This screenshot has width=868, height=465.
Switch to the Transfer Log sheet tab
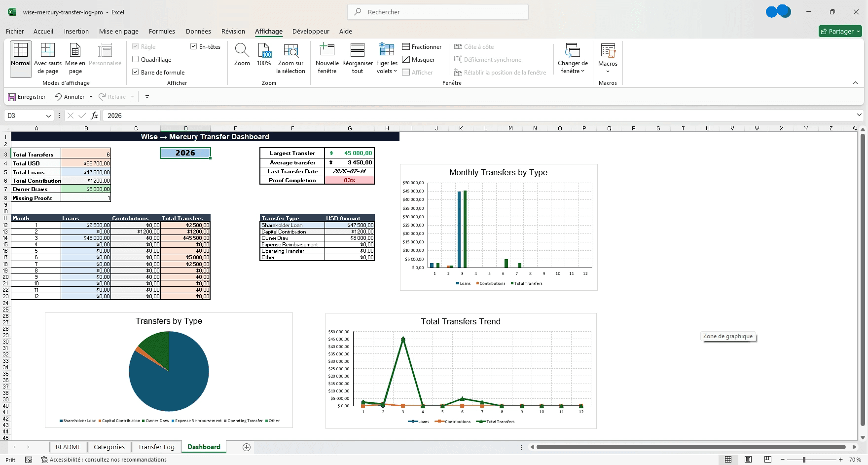coord(156,447)
